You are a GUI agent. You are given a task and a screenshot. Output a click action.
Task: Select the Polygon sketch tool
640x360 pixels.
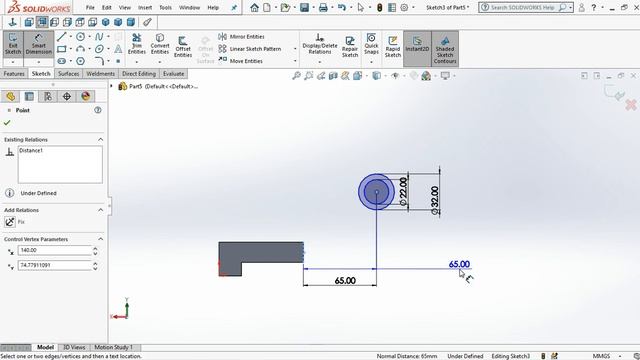point(80,61)
